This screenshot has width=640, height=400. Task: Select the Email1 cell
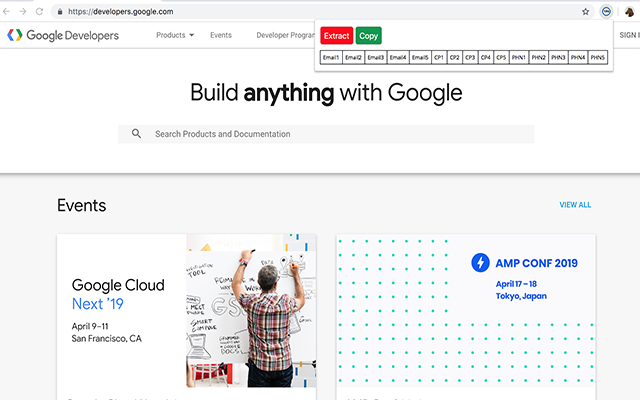pyautogui.click(x=331, y=58)
